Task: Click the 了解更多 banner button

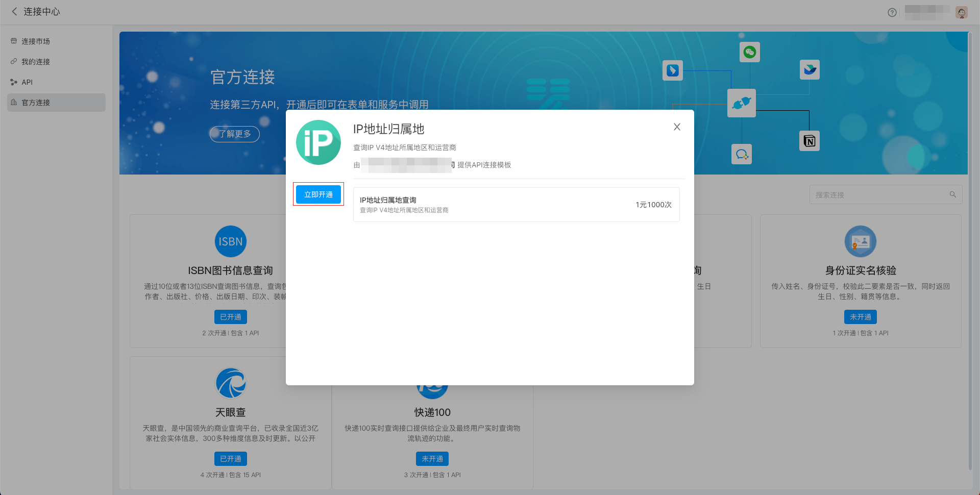Action: point(234,134)
